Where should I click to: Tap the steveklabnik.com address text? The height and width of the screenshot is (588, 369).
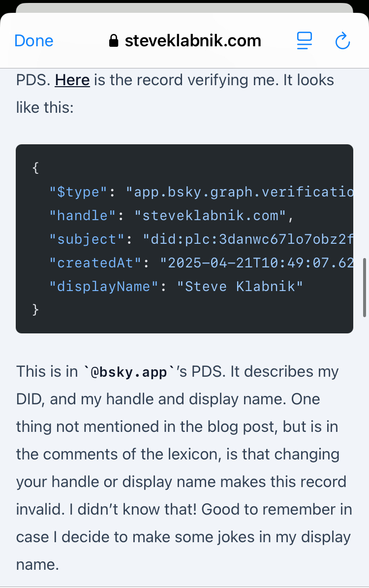pyautogui.click(x=193, y=40)
